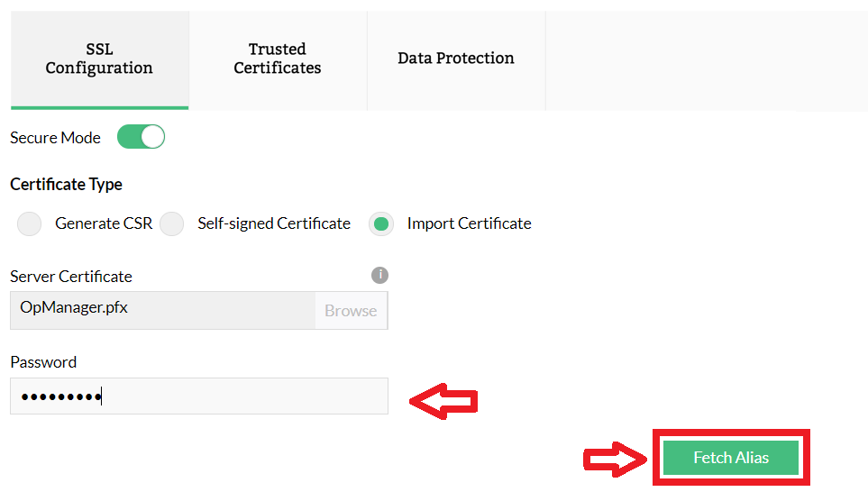Image resolution: width=868 pixels, height=501 pixels.
Task: Go to the Data Protection tab
Action: click(x=456, y=59)
